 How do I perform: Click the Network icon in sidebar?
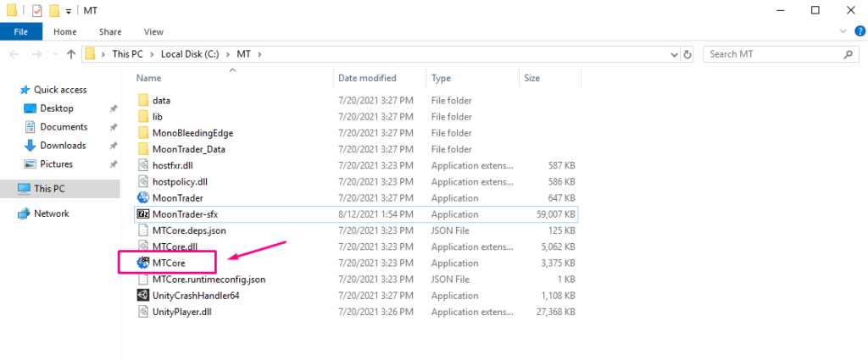pyautogui.click(x=24, y=213)
